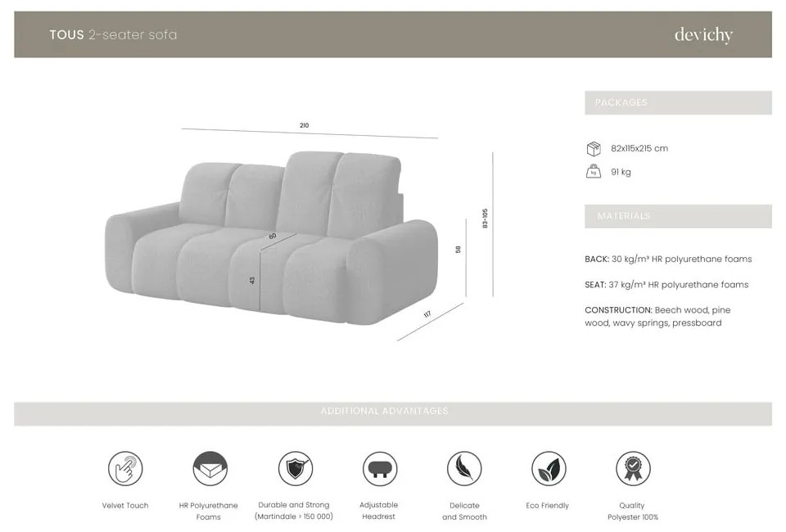Click the ADDITIONAL ADVANTAGES banner
Screen dimensions: 786x532
(392, 414)
